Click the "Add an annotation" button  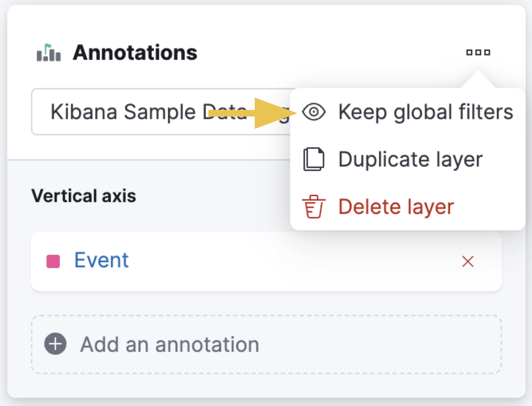click(x=169, y=344)
